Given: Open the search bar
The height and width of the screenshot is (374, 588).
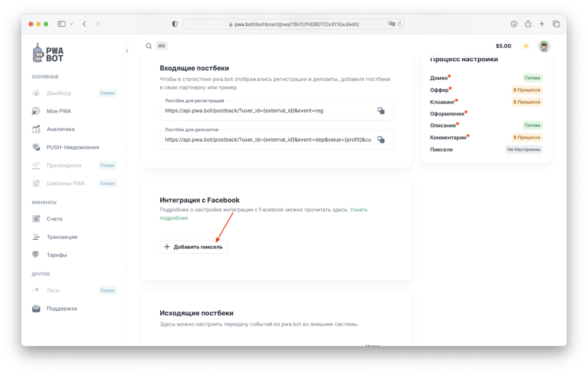Looking at the screenshot, I should point(149,46).
